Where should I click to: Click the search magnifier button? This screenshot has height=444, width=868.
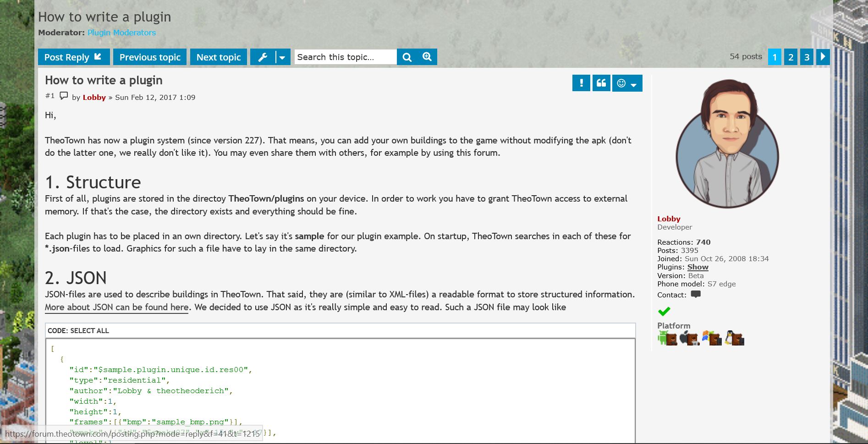click(x=407, y=57)
